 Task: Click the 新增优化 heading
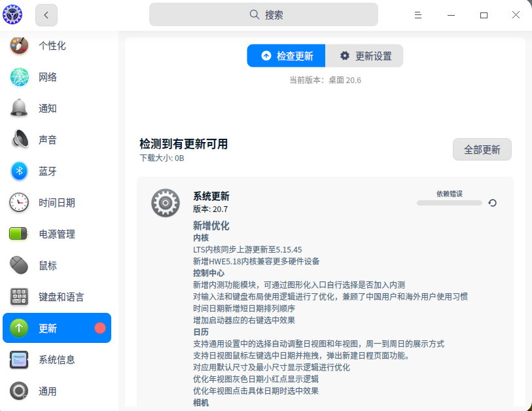coord(211,226)
